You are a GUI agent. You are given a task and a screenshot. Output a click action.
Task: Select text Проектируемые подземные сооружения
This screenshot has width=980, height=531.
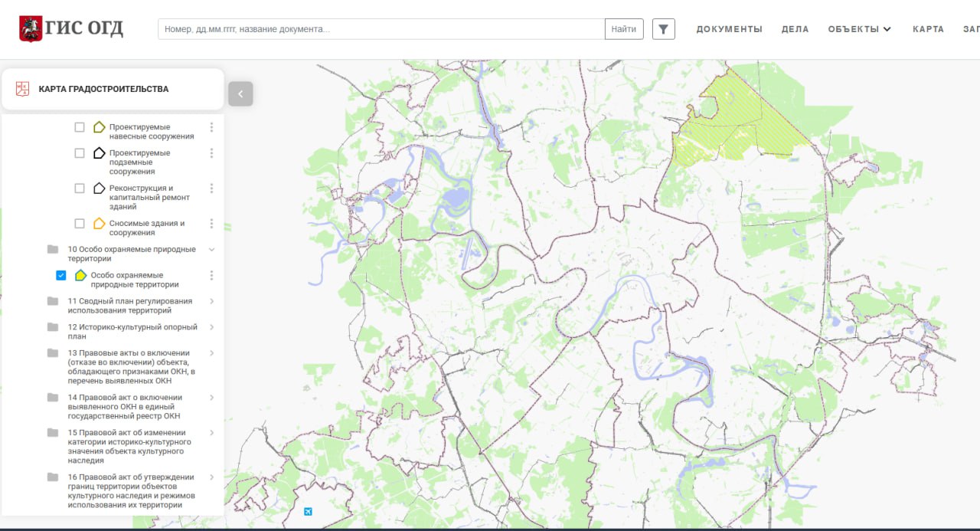pos(140,162)
